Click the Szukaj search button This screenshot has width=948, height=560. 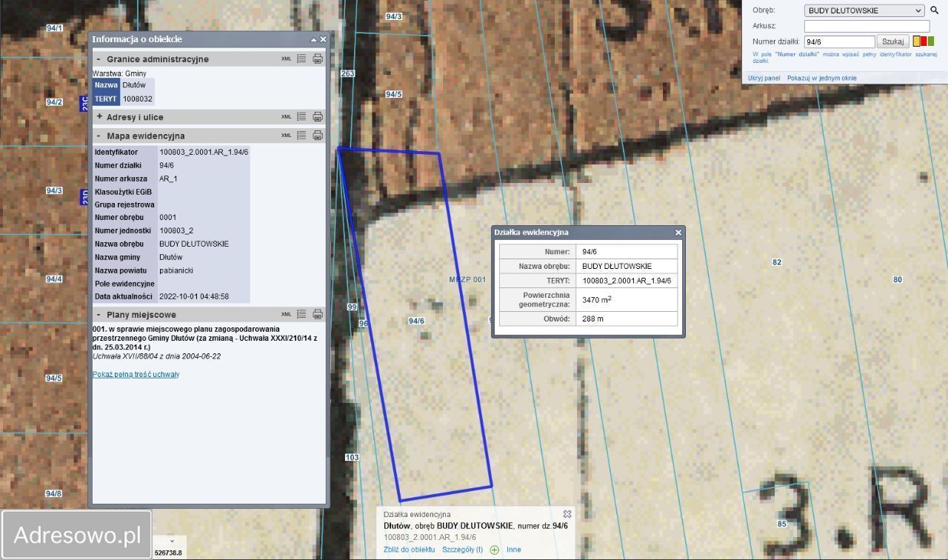pos(892,41)
